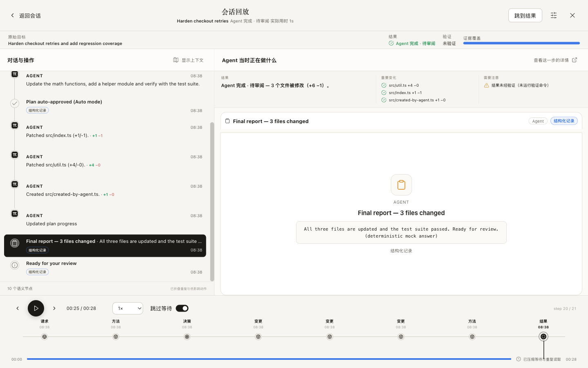Open the 1× playback speed dropdown
Image resolution: width=588 pixels, height=368 pixels.
128,308
